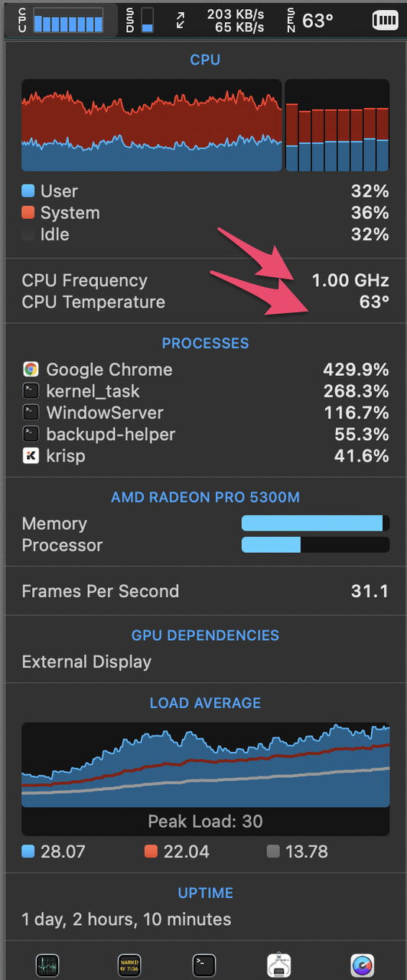Click the memory pressure menu bar icon
Screen dimensions: 407x980
[x=386, y=21]
